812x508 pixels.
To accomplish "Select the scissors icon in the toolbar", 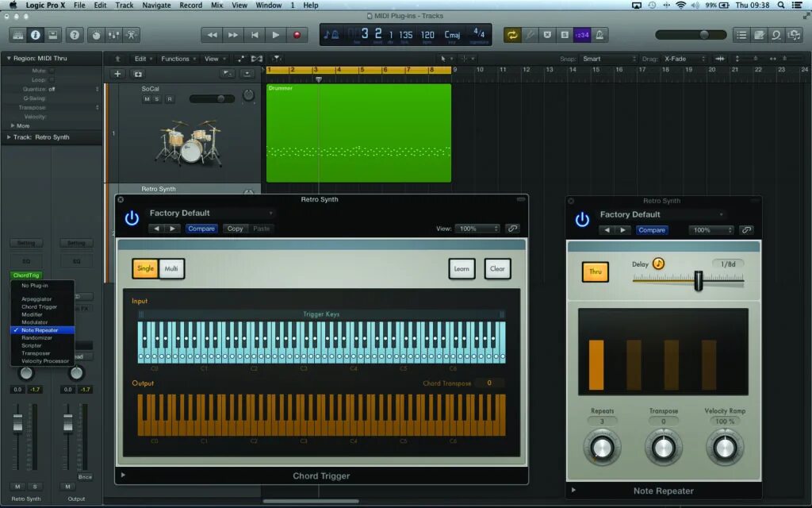I will tap(131, 35).
